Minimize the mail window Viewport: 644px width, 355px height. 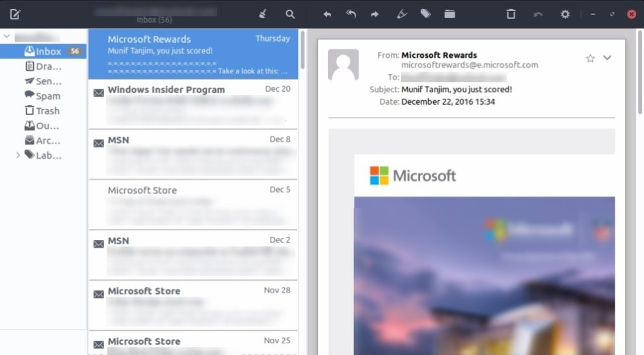click(x=593, y=14)
